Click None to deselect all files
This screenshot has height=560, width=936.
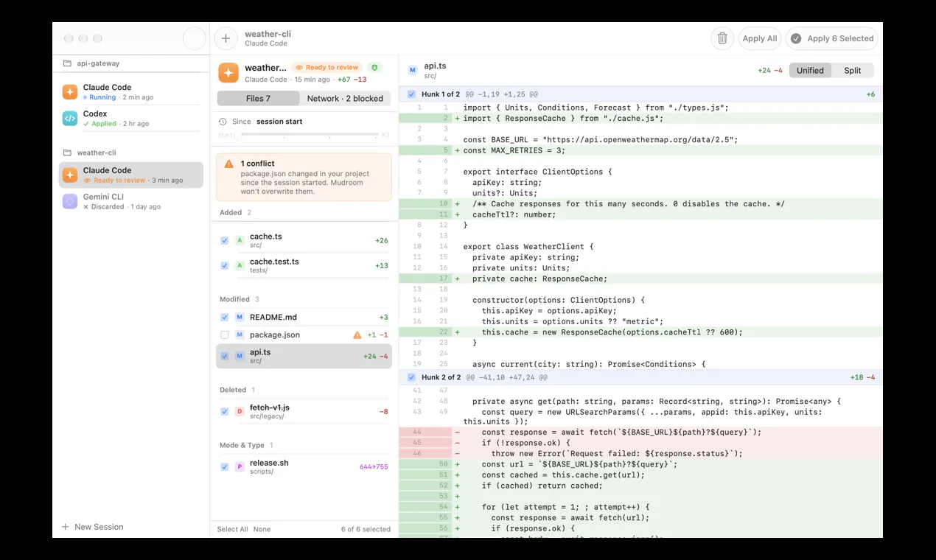[x=262, y=529]
